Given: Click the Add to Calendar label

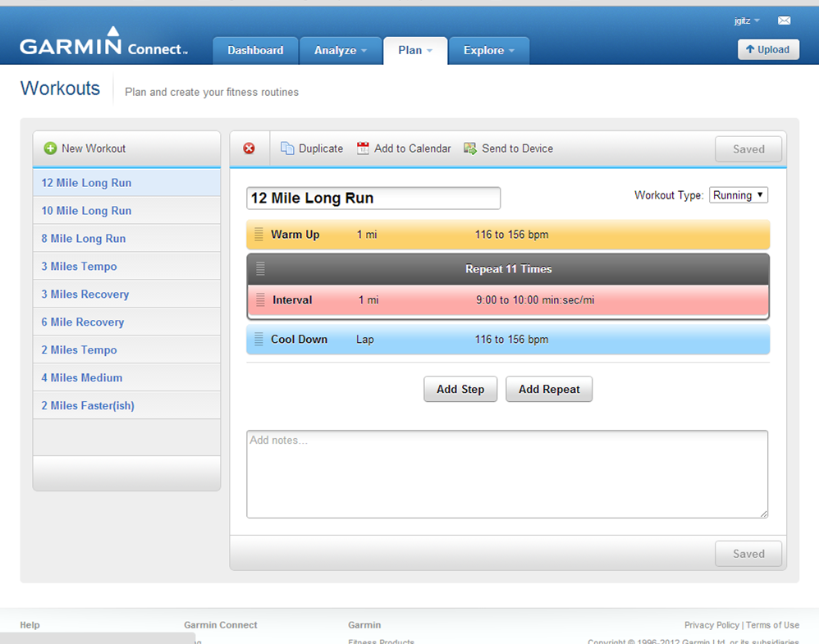Looking at the screenshot, I should pos(412,148).
